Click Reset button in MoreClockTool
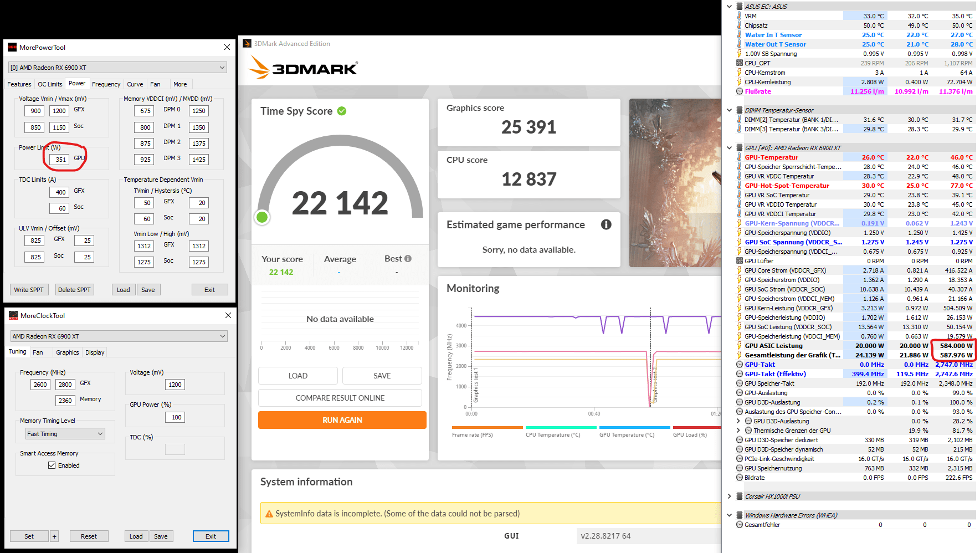 89,536
